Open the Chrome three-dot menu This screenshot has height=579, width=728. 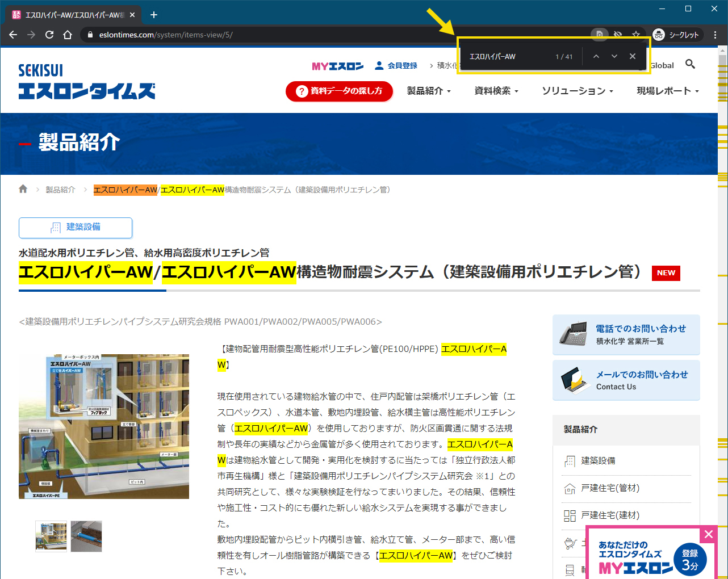pyautogui.click(x=715, y=35)
